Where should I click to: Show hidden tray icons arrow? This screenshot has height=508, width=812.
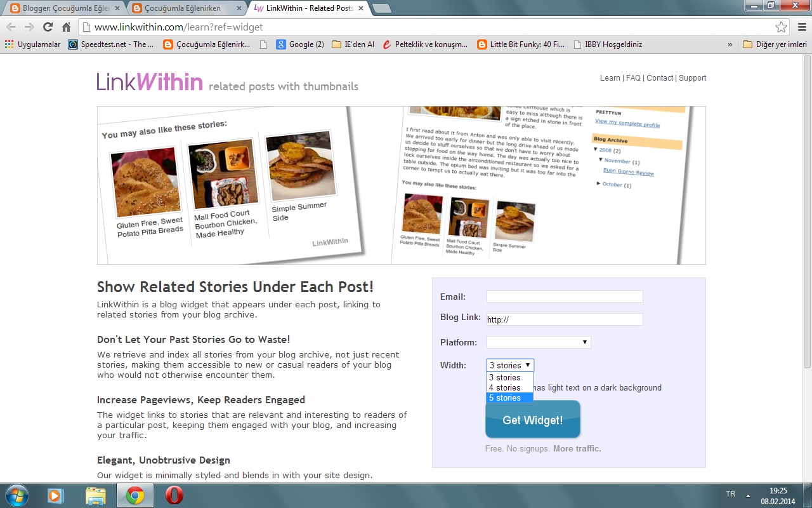pyautogui.click(x=749, y=495)
